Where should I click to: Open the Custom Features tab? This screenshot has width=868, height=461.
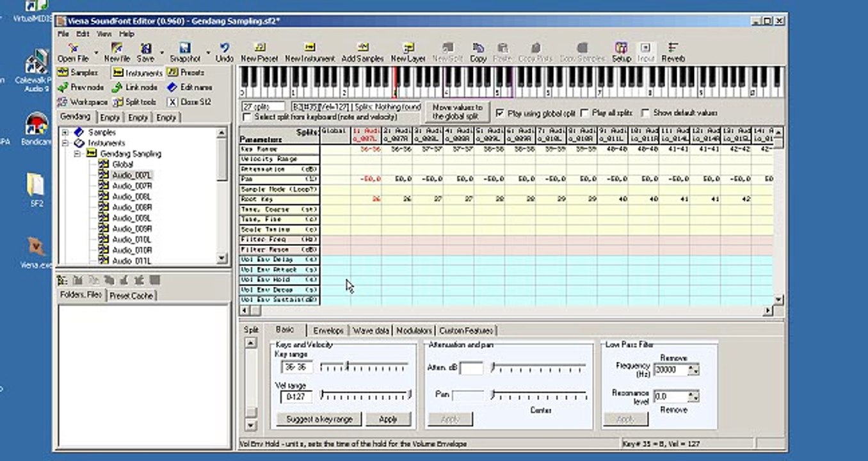pos(466,330)
